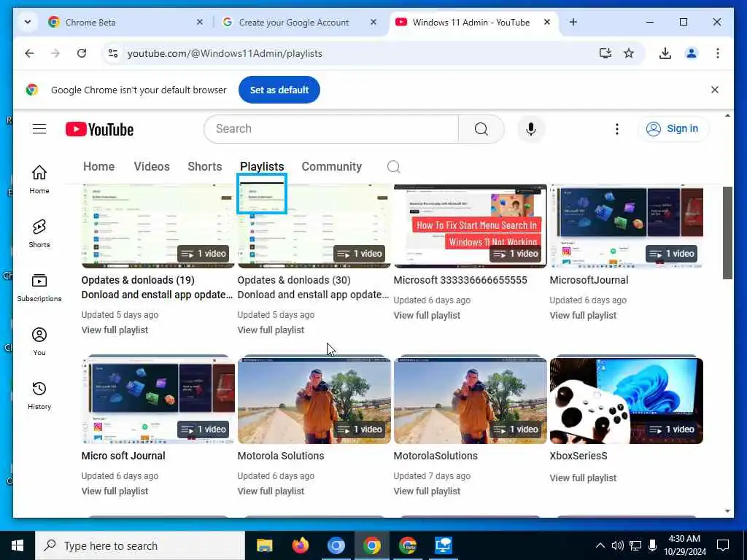Dismiss the default browser notification bar
Image resolution: width=747 pixels, height=560 pixels.
point(715,90)
